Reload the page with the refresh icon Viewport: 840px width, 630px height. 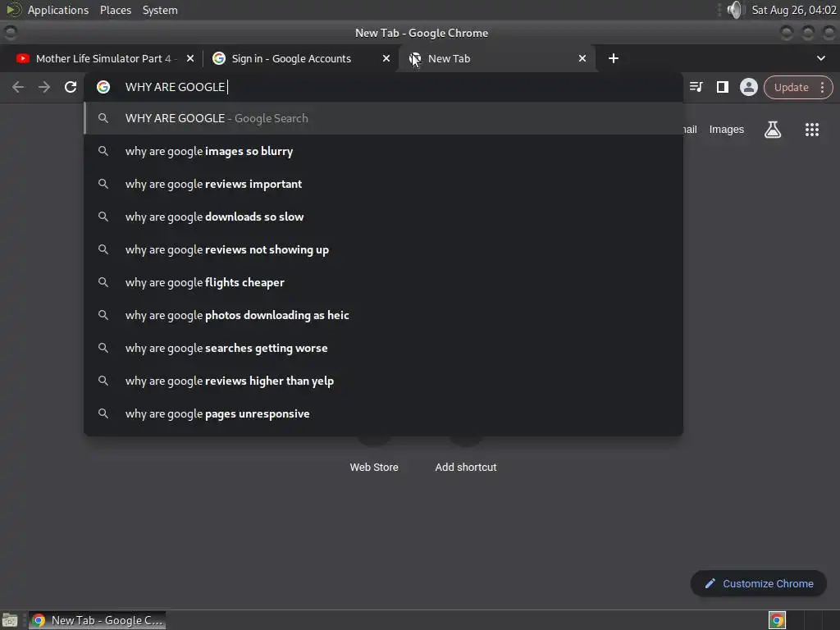pos(71,87)
